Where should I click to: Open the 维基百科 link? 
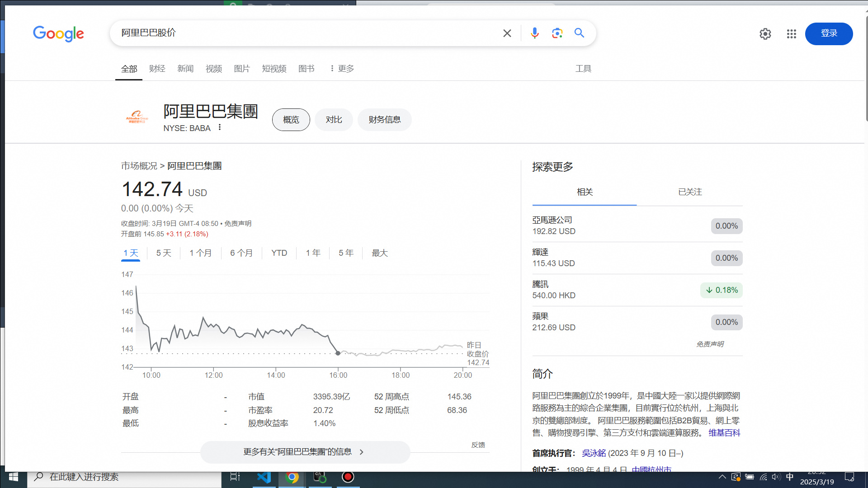coord(724,433)
